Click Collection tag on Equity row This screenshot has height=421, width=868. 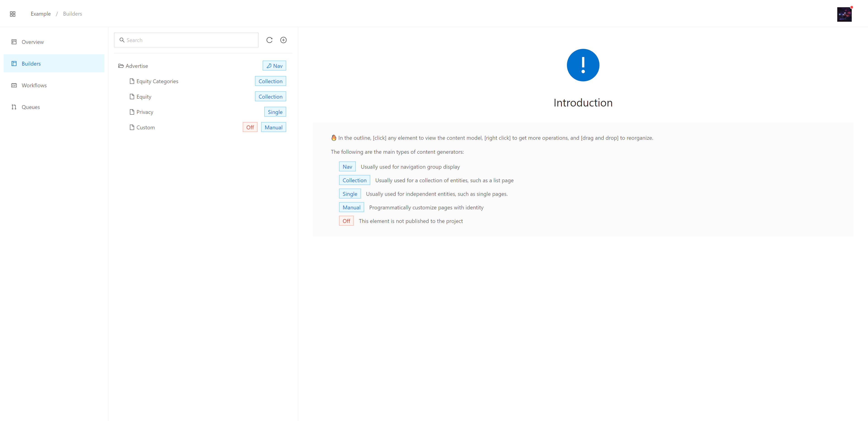[270, 97]
